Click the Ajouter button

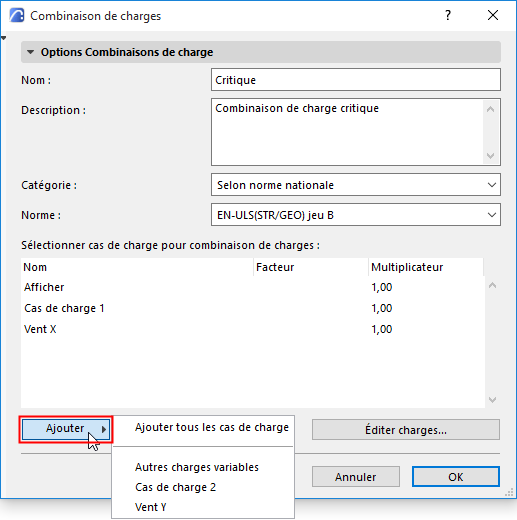coord(66,429)
